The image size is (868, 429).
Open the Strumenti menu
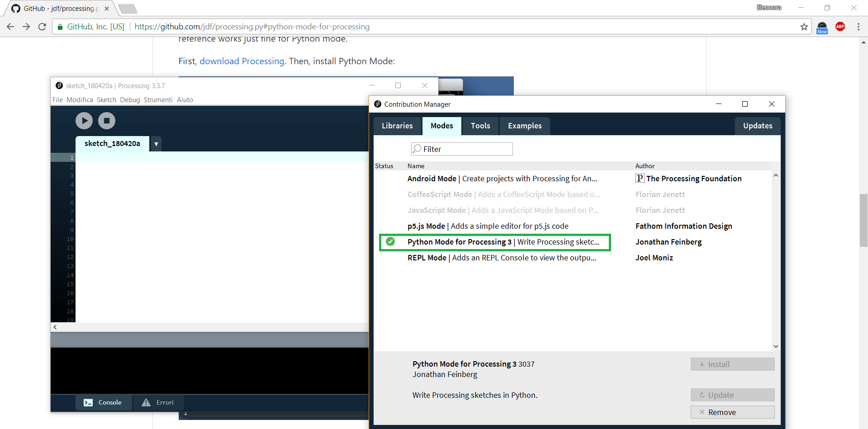pyautogui.click(x=158, y=100)
